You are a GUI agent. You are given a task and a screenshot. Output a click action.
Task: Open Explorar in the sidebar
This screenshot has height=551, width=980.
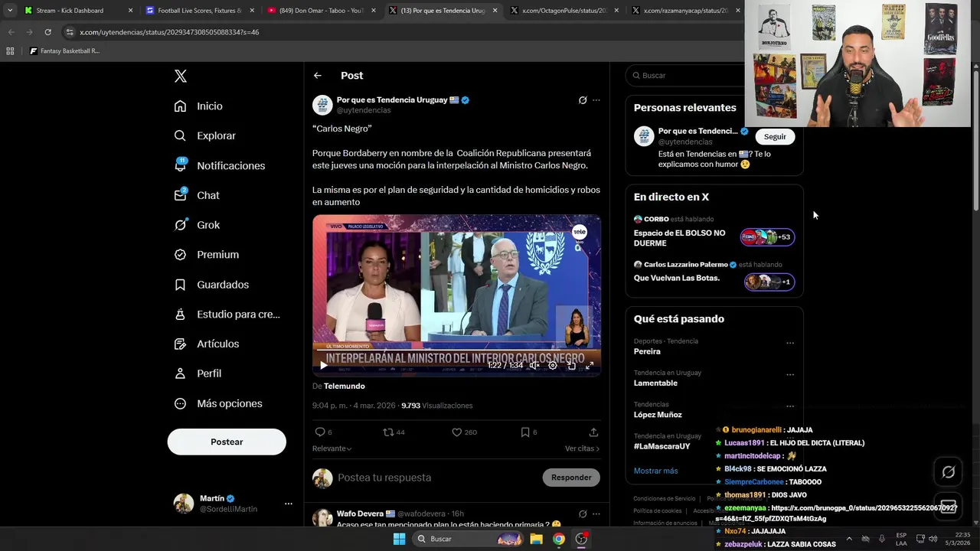204,135
